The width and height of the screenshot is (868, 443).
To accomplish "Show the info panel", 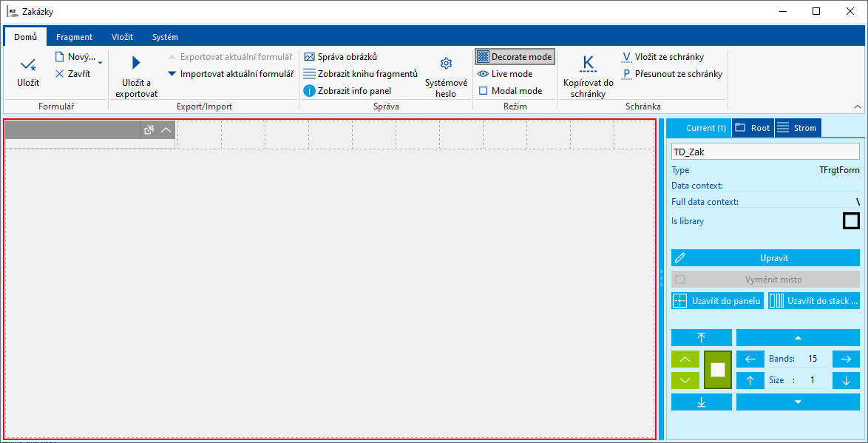I will [x=347, y=91].
